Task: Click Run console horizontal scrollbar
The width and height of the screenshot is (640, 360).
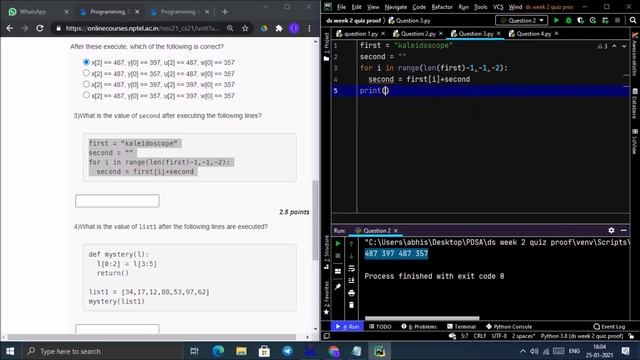Action: coord(422,318)
